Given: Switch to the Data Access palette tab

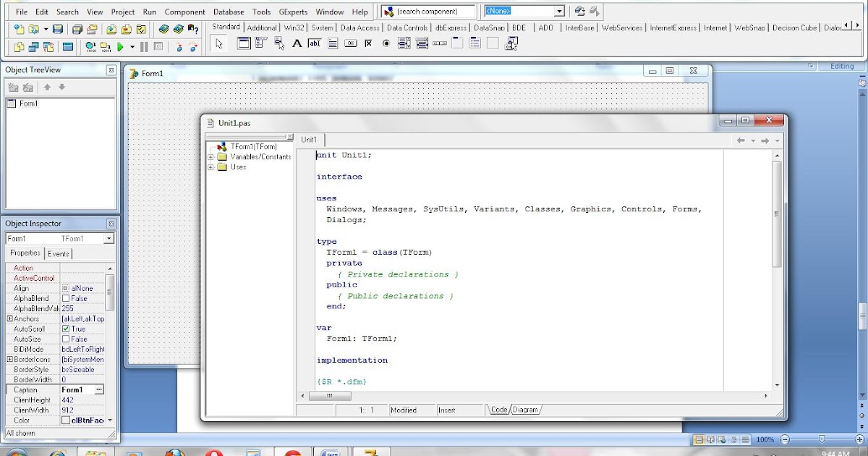Looking at the screenshot, I should pos(360,28).
